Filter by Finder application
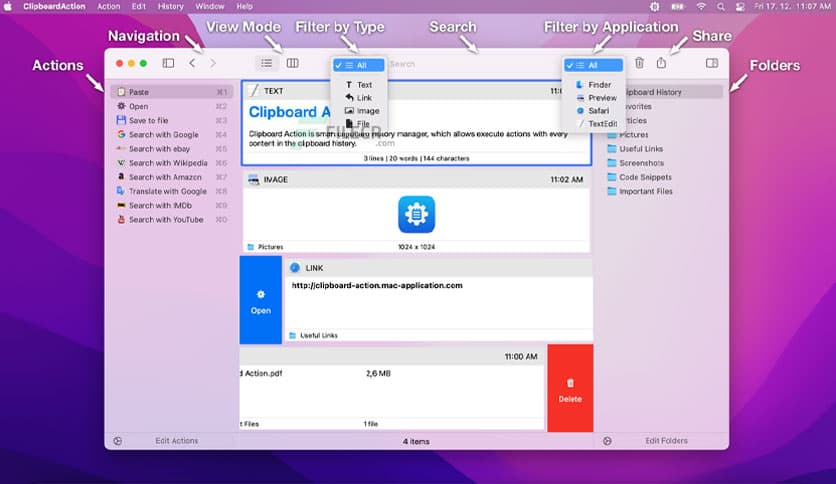The width and height of the screenshot is (836, 484). pos(593,85)
